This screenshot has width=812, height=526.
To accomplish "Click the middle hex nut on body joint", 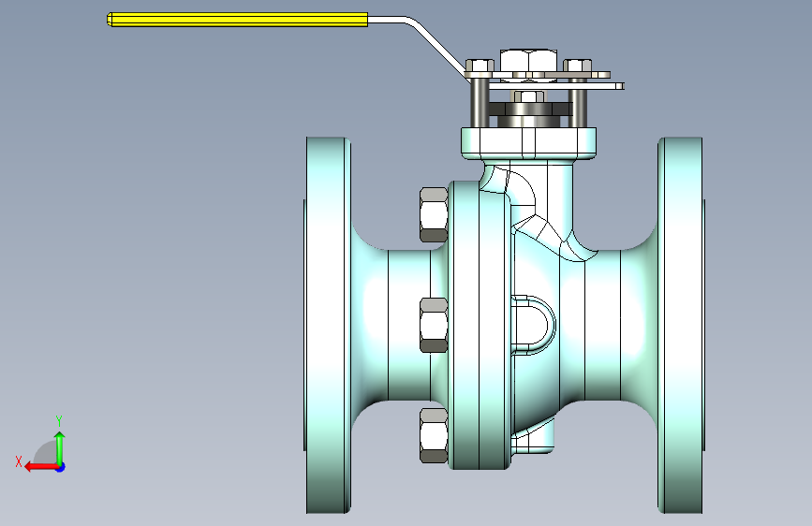I will tap(434, 325).
